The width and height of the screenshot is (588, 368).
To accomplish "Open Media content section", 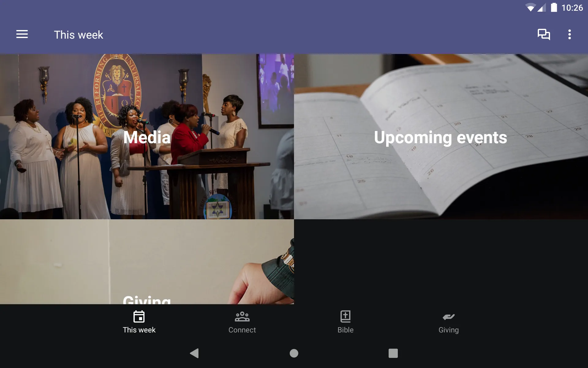I will pyautogui.click(x=147, y=136).
